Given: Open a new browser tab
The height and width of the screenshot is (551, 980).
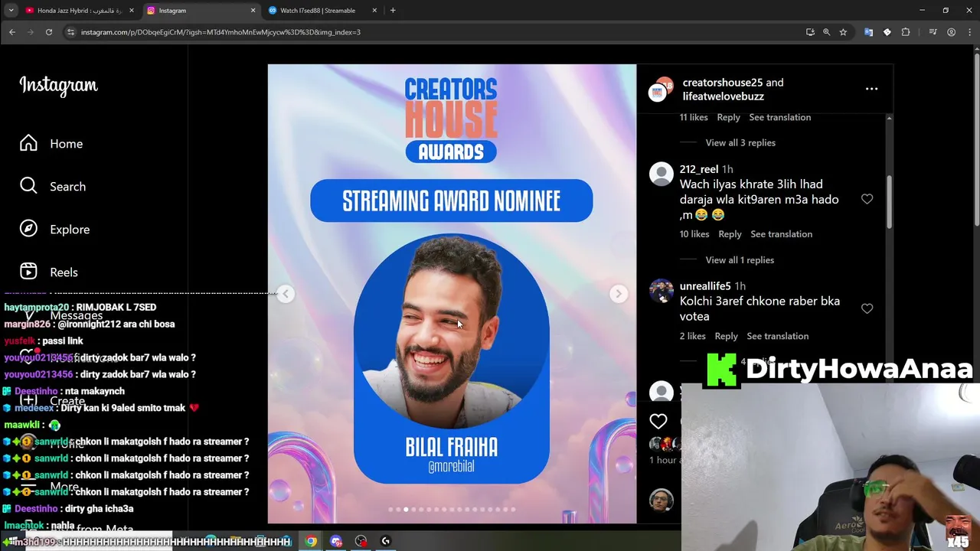Looking at the screenshot, I should 393,11.
